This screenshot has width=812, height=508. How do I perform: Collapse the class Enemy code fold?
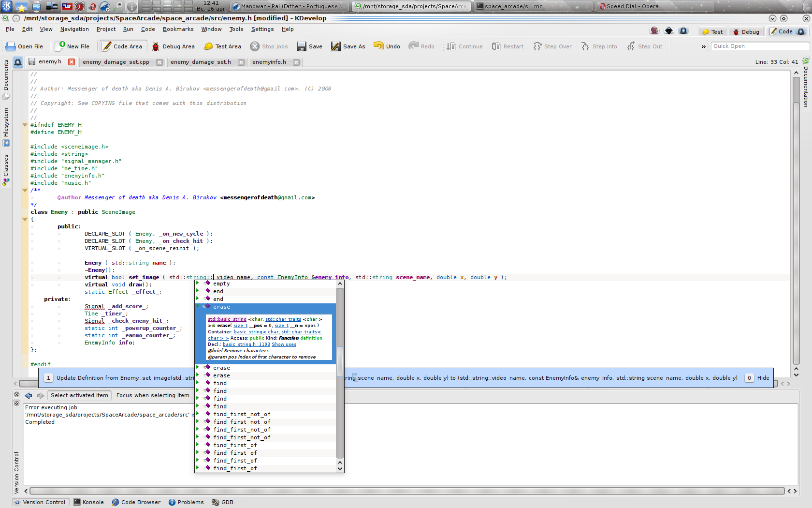click(x=25, y=219)
